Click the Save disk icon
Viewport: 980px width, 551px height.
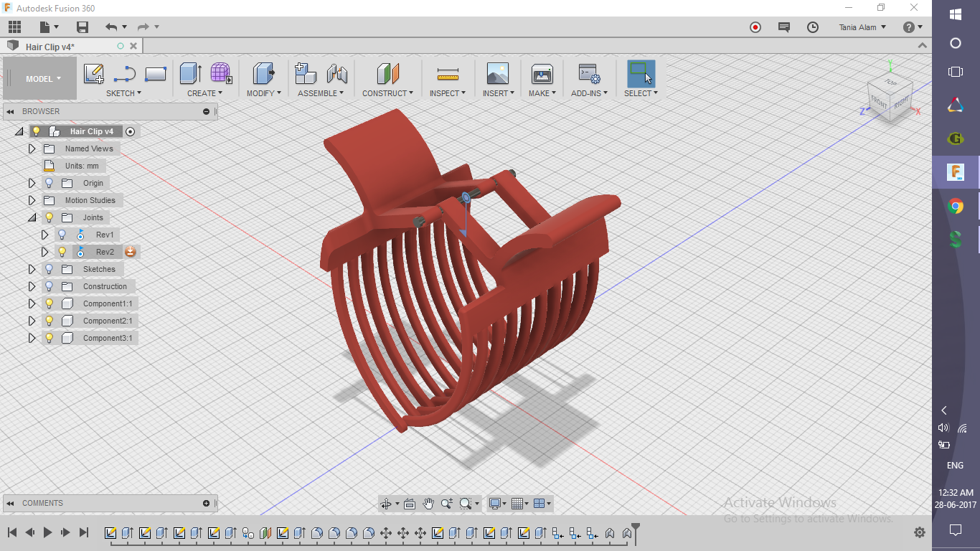[83, 27]
